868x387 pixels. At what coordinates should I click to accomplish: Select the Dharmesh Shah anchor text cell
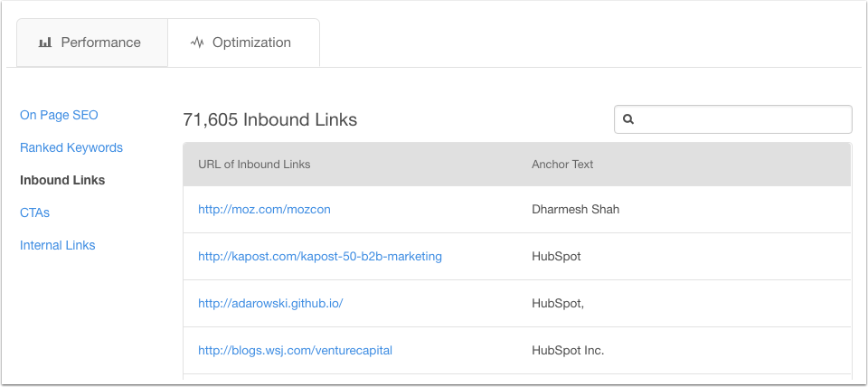pyautogui.click(x=576, y=209)
